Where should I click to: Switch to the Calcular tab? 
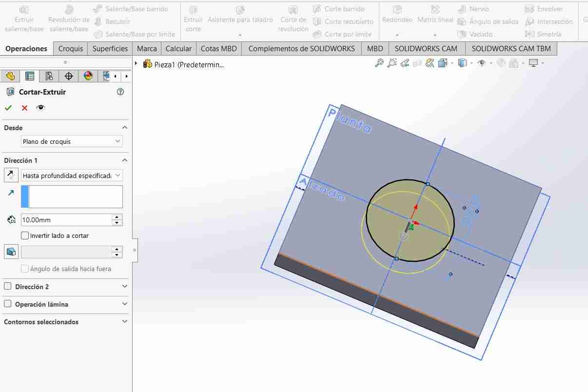tap(178, 48)
